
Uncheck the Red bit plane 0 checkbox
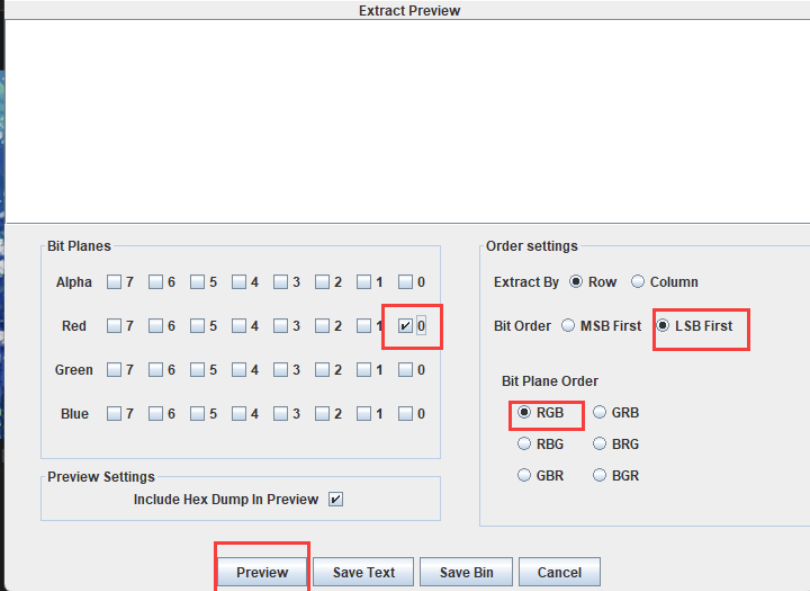(x=405, y=326)
